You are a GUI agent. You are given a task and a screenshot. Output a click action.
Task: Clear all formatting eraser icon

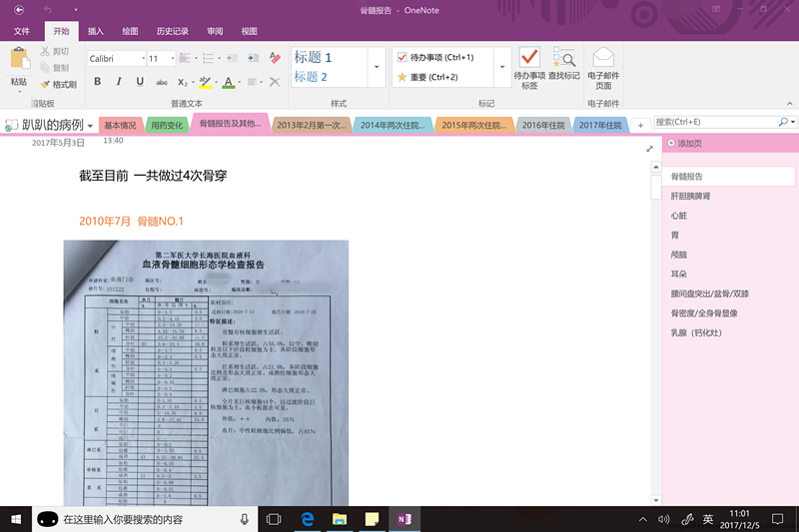click(x=275, y=58)
